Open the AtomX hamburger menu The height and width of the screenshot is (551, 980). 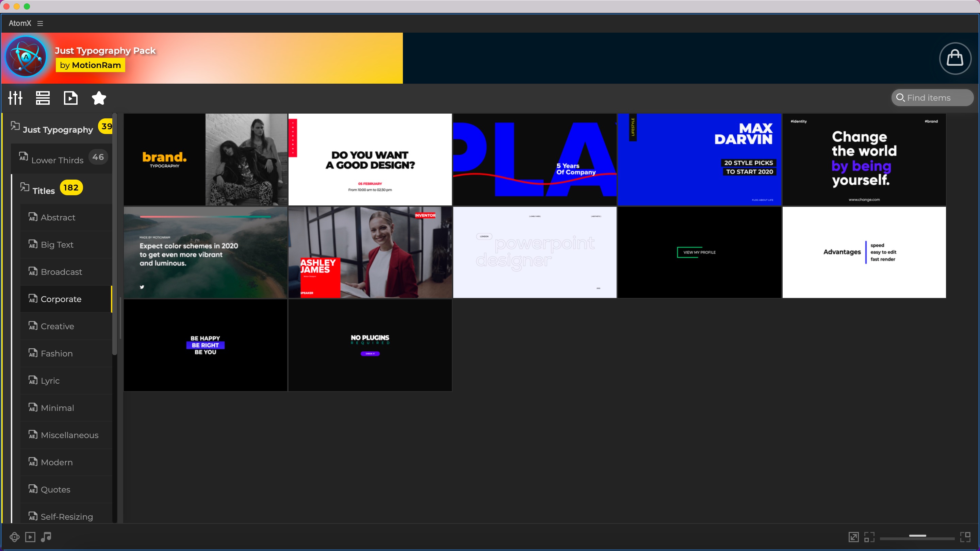click(x=40, y=23)
